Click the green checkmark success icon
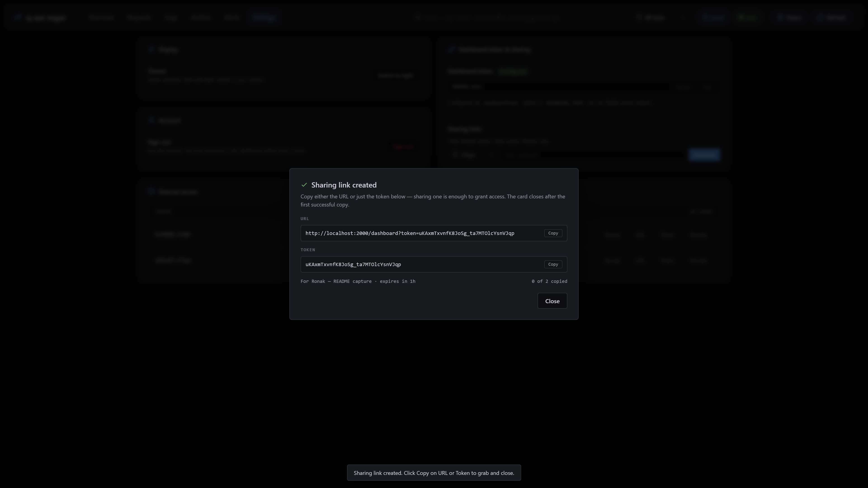This screenshot has height=488, width=868. coord(304,185)
